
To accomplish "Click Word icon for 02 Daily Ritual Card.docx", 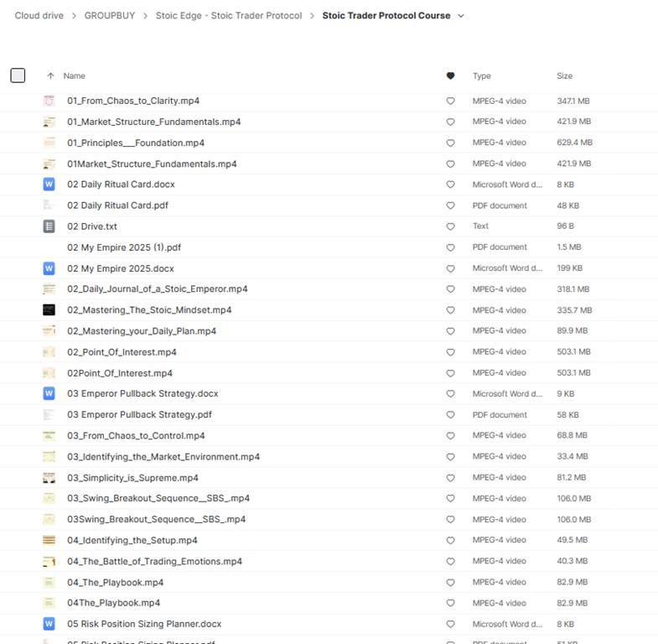I will (x=49, y=184).
